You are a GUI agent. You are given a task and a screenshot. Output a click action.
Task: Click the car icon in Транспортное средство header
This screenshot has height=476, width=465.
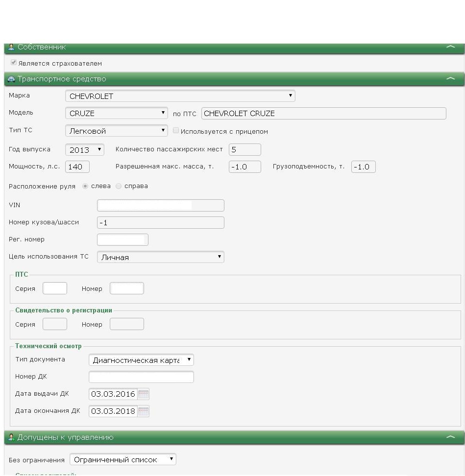tap(11, 79)
